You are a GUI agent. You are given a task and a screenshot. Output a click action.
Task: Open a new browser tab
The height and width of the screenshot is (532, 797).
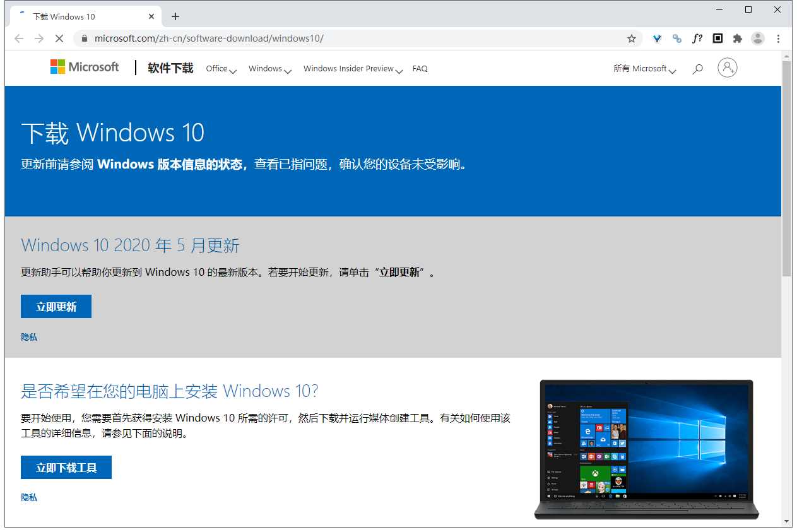click(x=175, y=16)
